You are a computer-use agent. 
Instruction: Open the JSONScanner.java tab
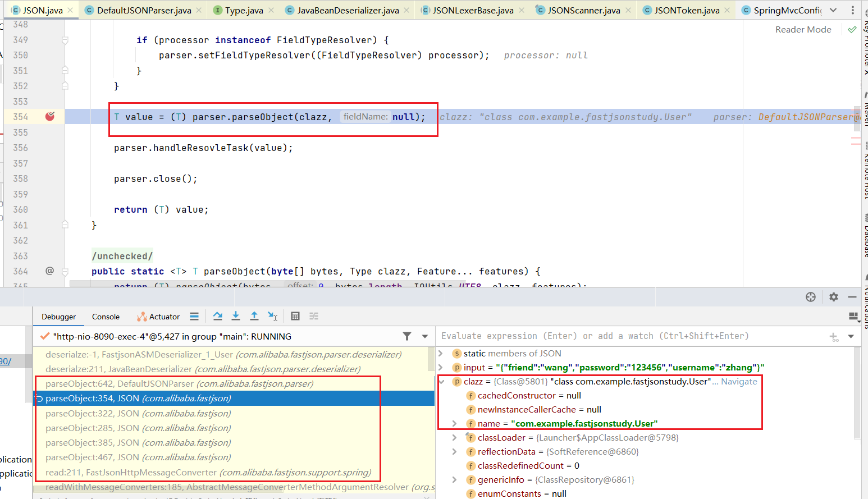coord(584,10)
